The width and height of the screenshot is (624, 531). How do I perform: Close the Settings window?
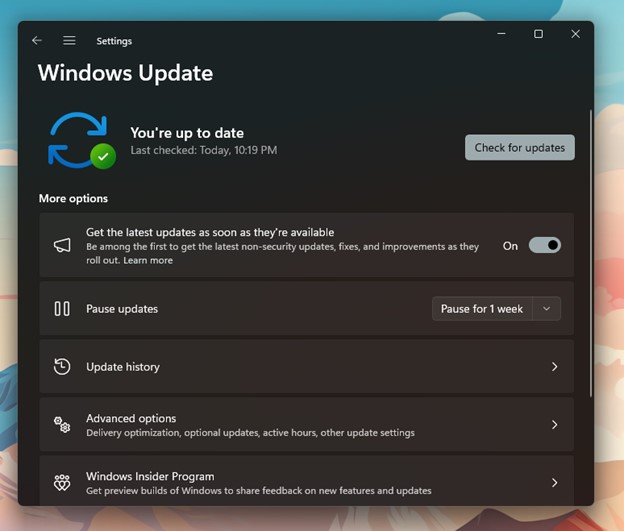[x=575, y=34]
